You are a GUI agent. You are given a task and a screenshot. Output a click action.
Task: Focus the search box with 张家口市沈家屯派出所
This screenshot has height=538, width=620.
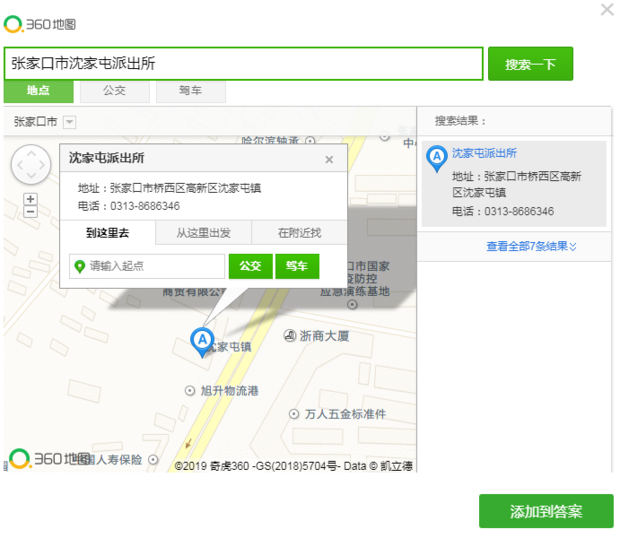[244, 64]
